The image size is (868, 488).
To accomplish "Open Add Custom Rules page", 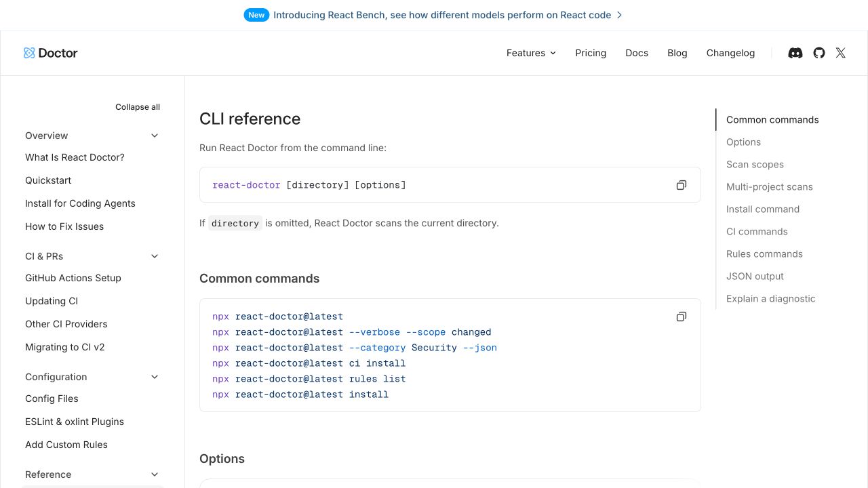I will coord(66,445).
